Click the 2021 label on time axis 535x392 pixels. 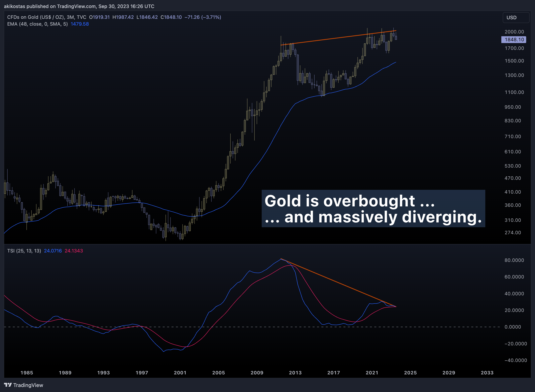[372, 373]
